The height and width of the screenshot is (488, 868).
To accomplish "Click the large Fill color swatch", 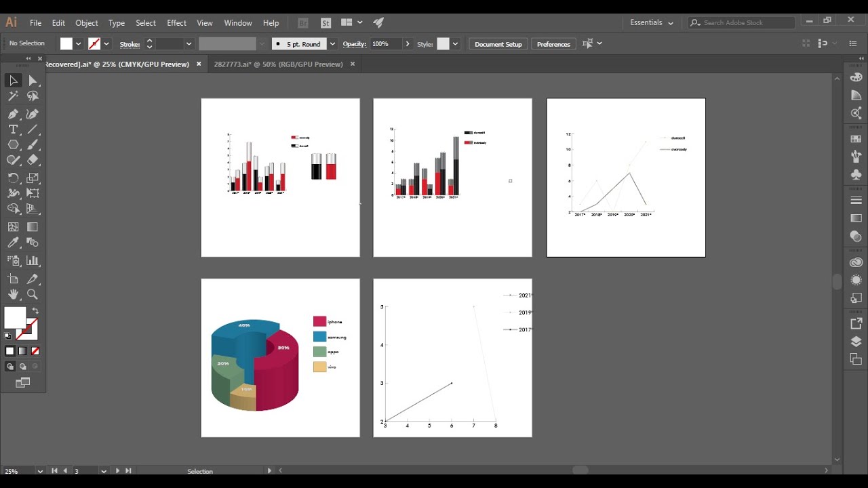I will 15,318.
